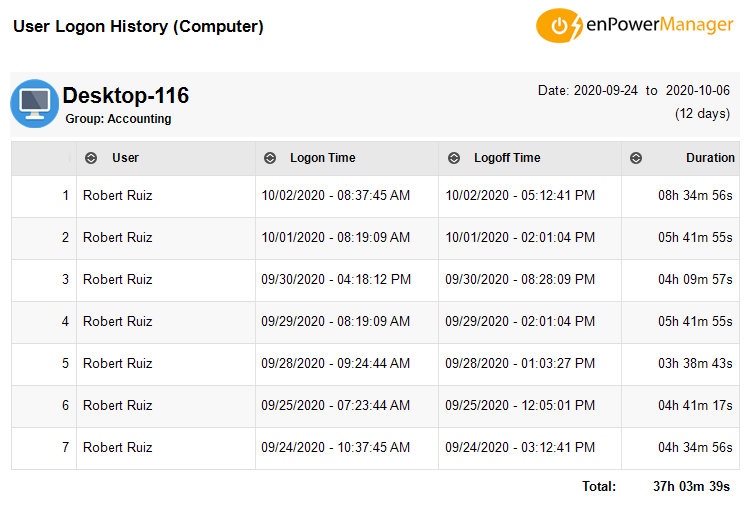
Task: Click the Group: Accounting label
Action: click(x=118, y=119)
